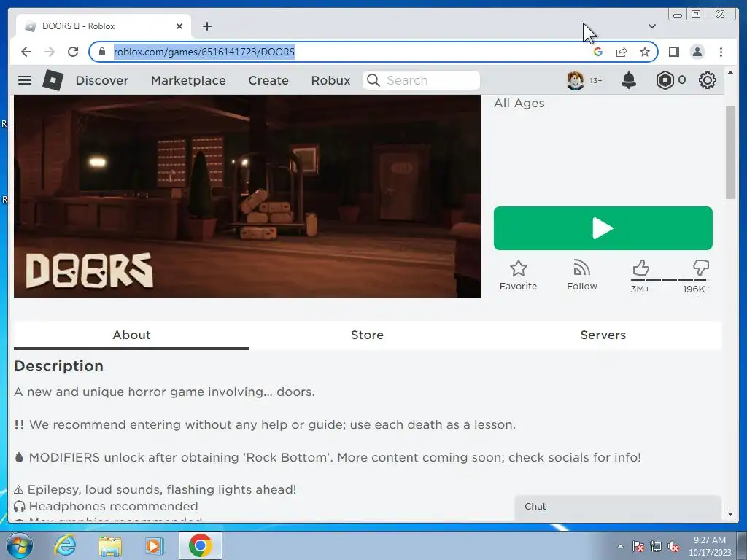Follow the DOORS game
This screenshot has width=747, height=560.
pyautogui.click(x=581, y=275)
